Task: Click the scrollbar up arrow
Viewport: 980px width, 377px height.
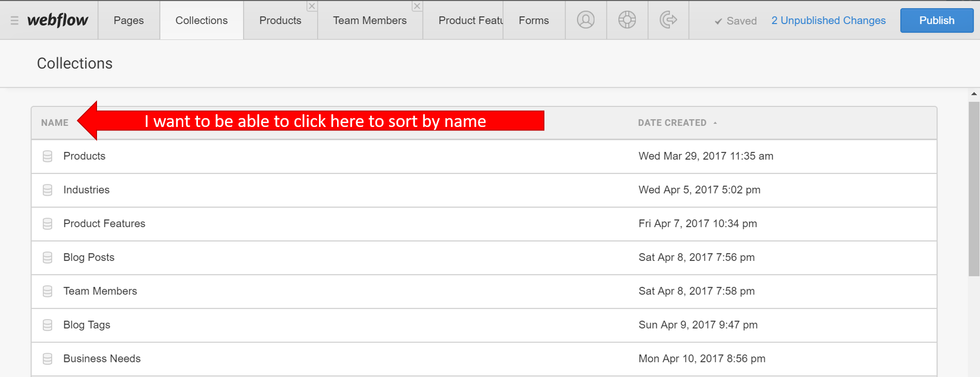Action: (x=974, y=94)
